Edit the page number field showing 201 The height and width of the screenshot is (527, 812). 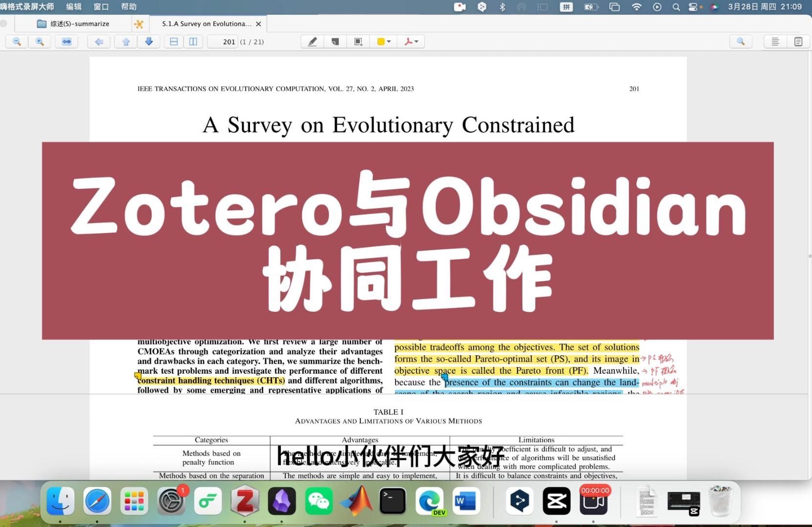pos(223,42)
